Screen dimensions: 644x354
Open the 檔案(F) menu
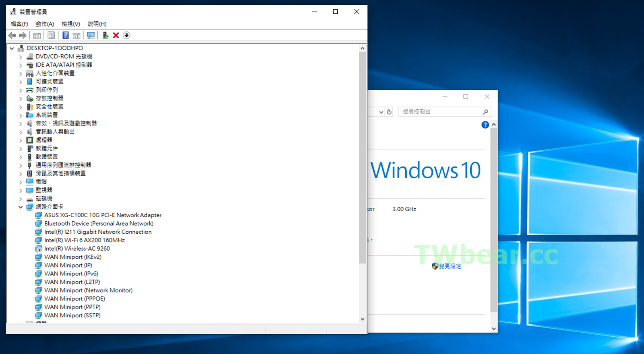tap(19, 24)
